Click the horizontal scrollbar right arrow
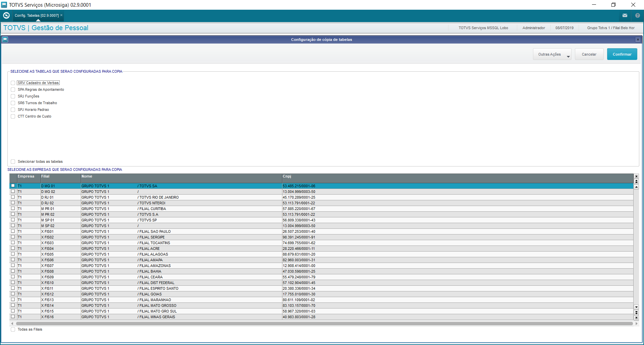Screen dimensions: 644x345 pyautogui.click(x=636, y=324)
